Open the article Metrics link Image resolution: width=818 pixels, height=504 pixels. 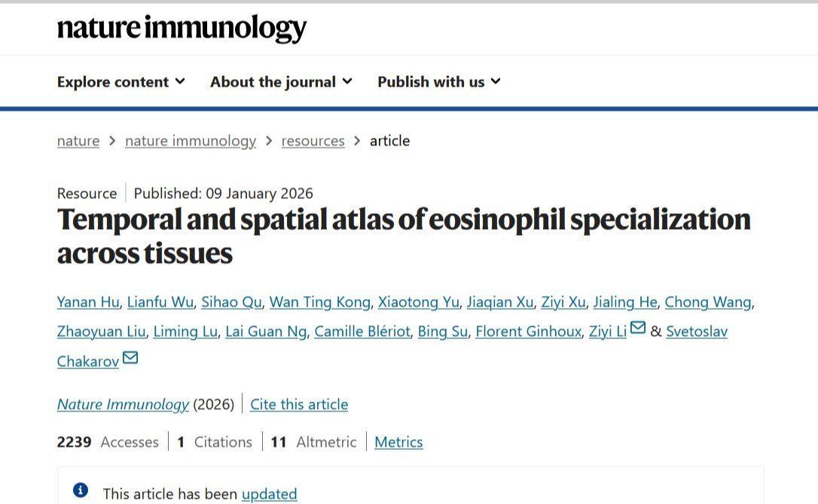398,442
